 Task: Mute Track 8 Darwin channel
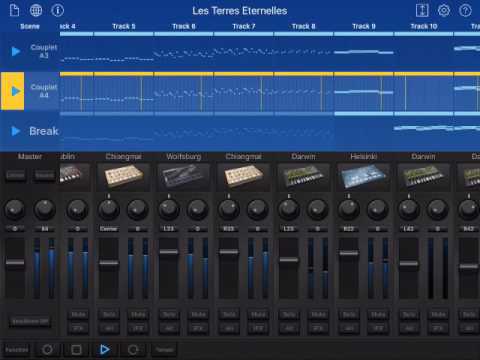pyautogui.click(x=318, y=314)
